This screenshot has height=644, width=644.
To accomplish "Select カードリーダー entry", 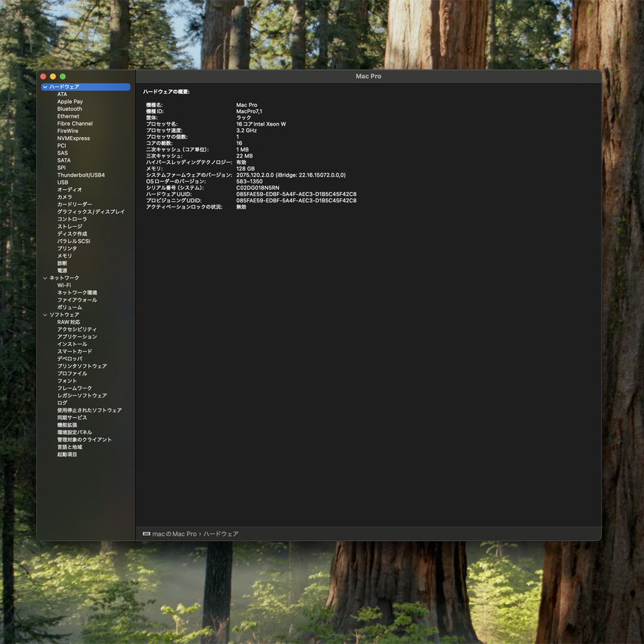I will pos(74,205).
